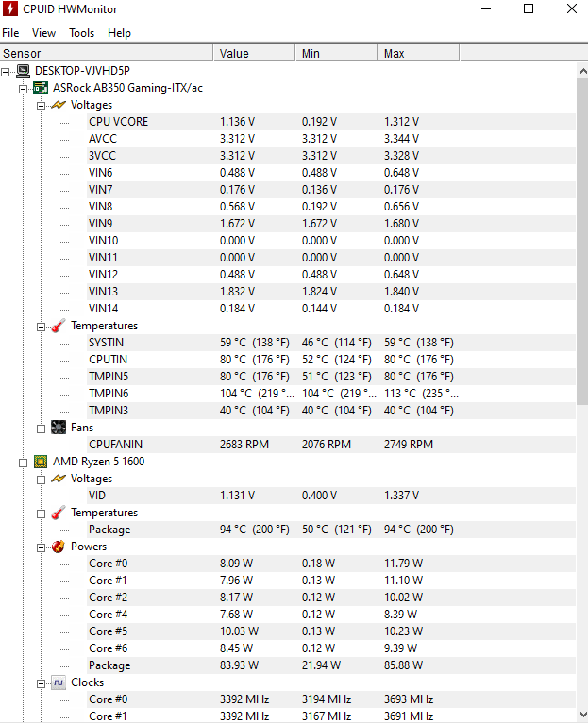The width and height of the screenshot is (588, 724).
Task: Select the VIN9 row
Action: 331,224
